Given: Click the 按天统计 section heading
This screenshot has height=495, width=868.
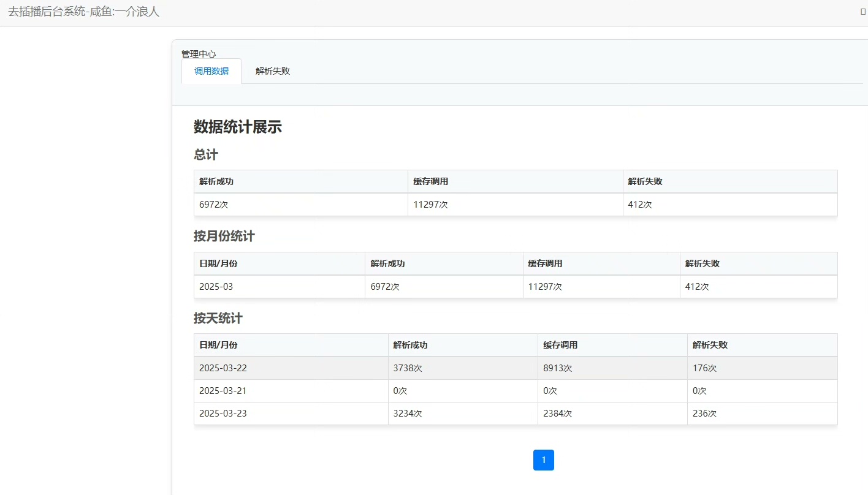Looking at the screenshot, I should coord(218,319).
